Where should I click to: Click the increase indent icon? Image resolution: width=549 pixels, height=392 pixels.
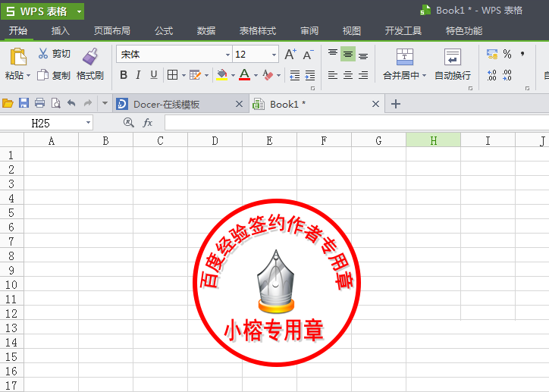coord(310,75)
